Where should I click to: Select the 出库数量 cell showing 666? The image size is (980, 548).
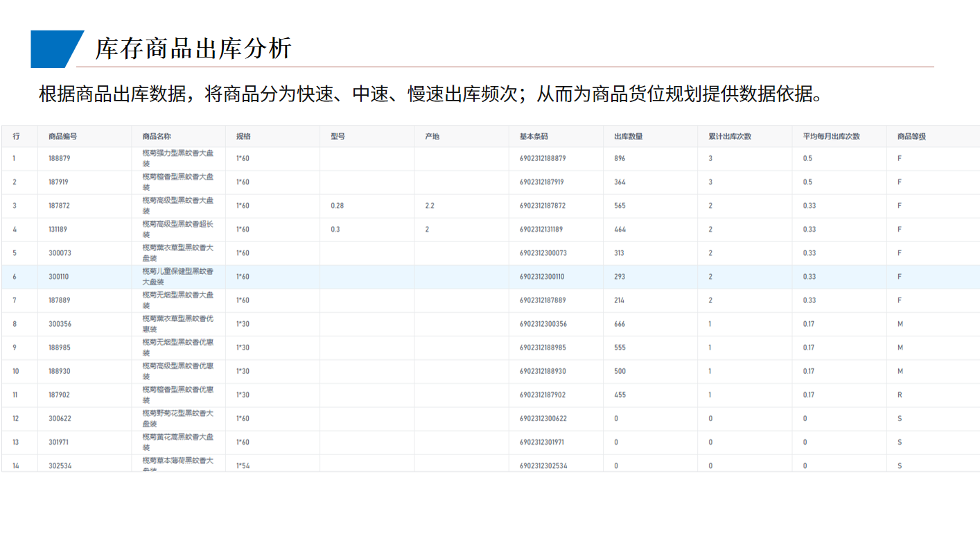[x=620, y=324]
